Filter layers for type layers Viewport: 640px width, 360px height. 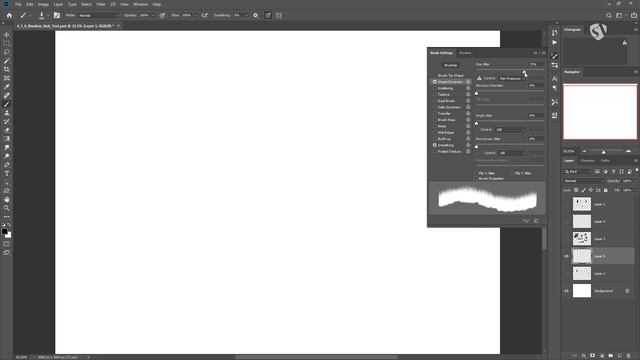tap(613, 172)
